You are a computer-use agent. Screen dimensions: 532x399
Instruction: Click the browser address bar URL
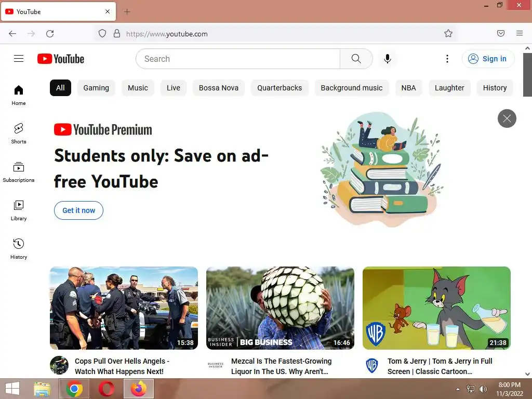[167, 34]
